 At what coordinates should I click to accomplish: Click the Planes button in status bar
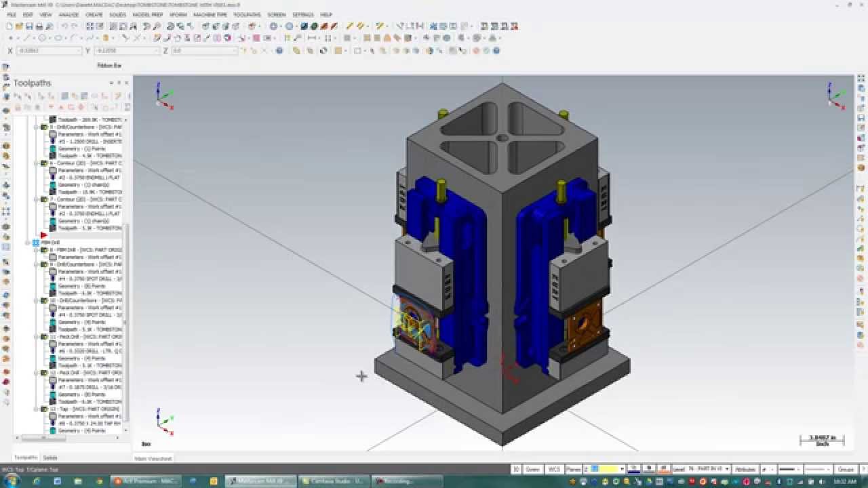click(x=573, y=469)
